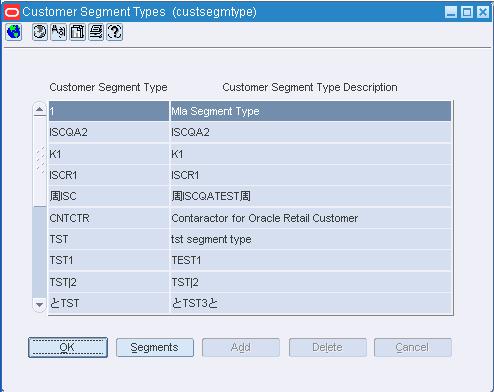Select the TST|2 description cell
The image size is (494, 392).
click(311, 282)
